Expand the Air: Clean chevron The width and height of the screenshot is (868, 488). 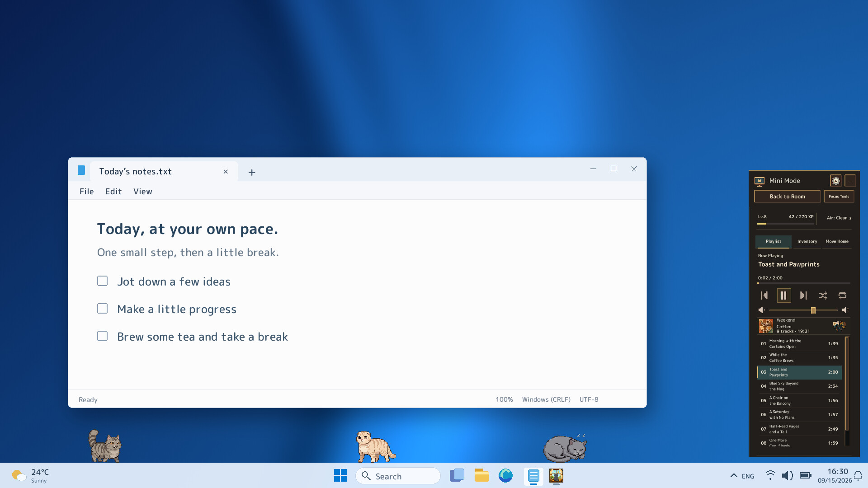[850, 218]
